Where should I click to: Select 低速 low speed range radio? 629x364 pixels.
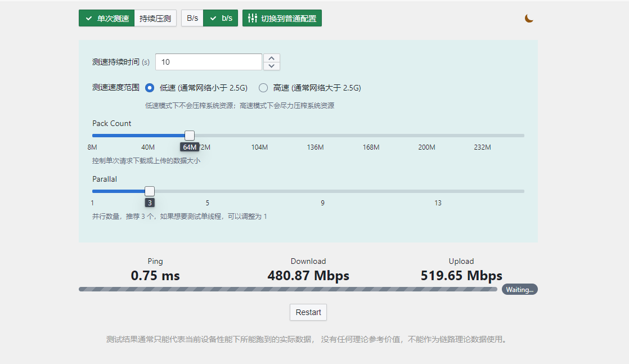pyautogui.click(x=150, y=88)
